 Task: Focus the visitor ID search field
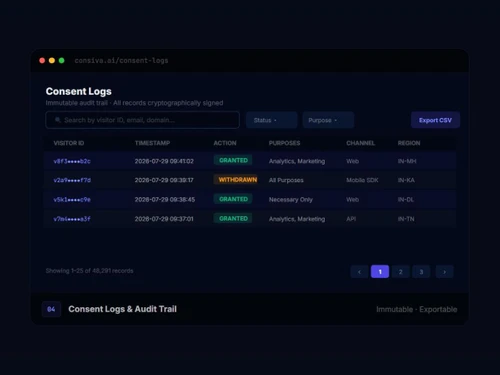[x=142, y=120]
